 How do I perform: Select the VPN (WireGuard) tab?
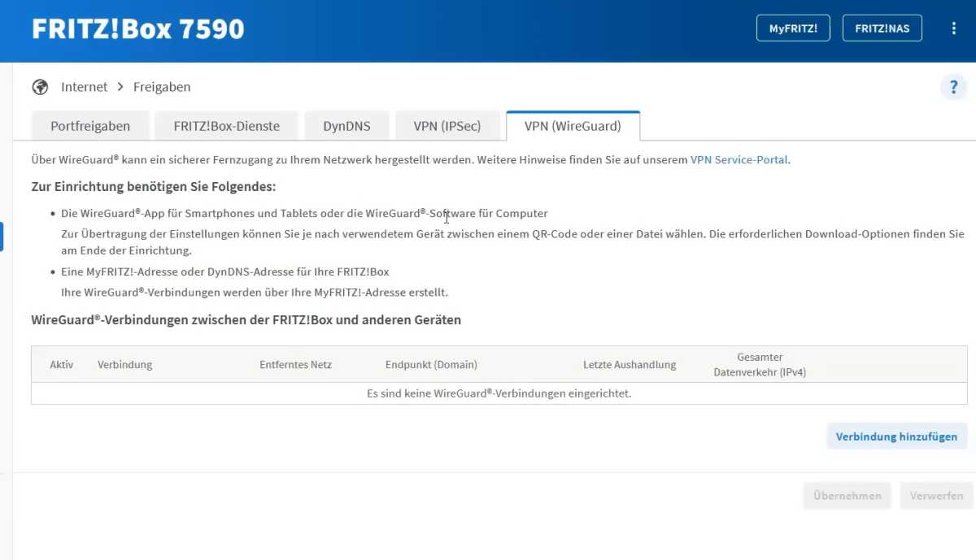573,126
